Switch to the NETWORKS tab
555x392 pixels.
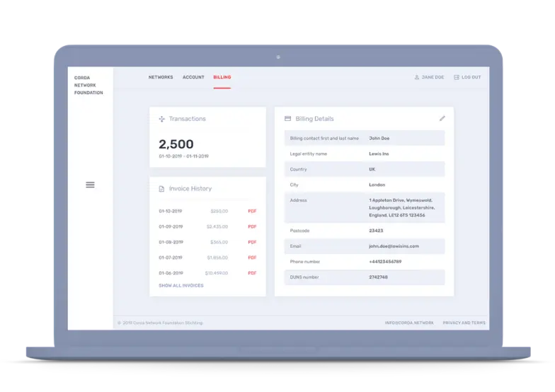[x=161, y=77]
